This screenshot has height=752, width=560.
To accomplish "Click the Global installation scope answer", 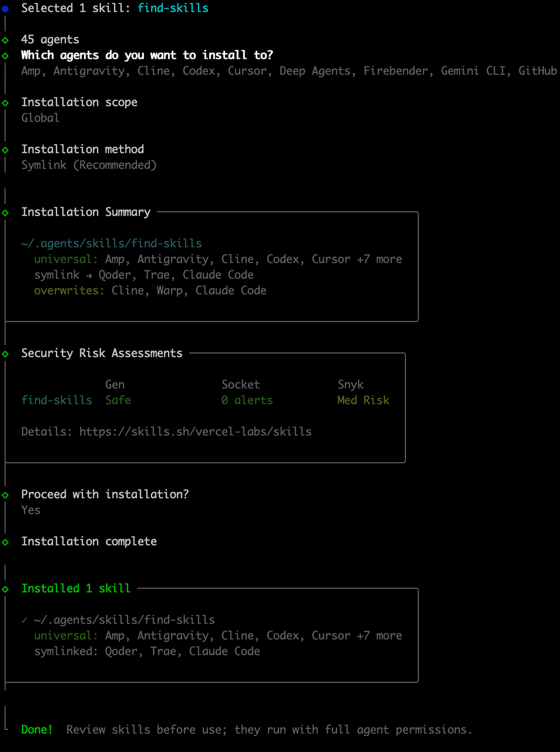I will tap(41, 118).
